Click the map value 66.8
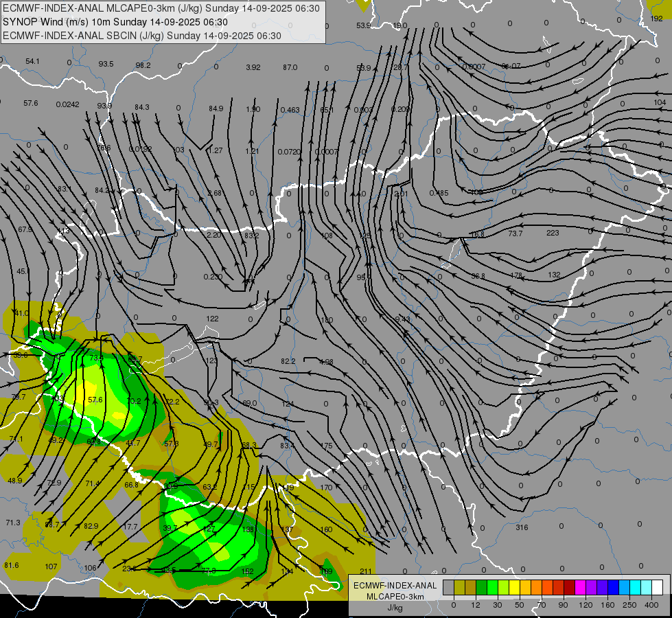 (x=131, y=485)
